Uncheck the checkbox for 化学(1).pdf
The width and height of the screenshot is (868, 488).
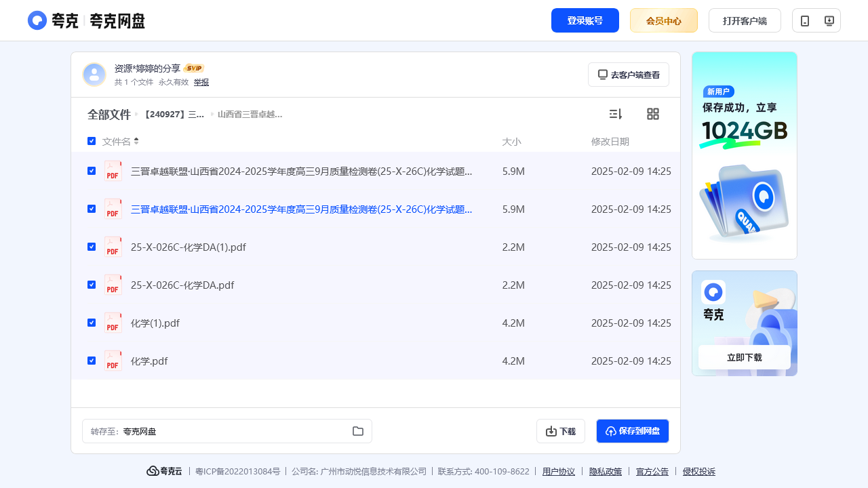click(x=92, y=323)
